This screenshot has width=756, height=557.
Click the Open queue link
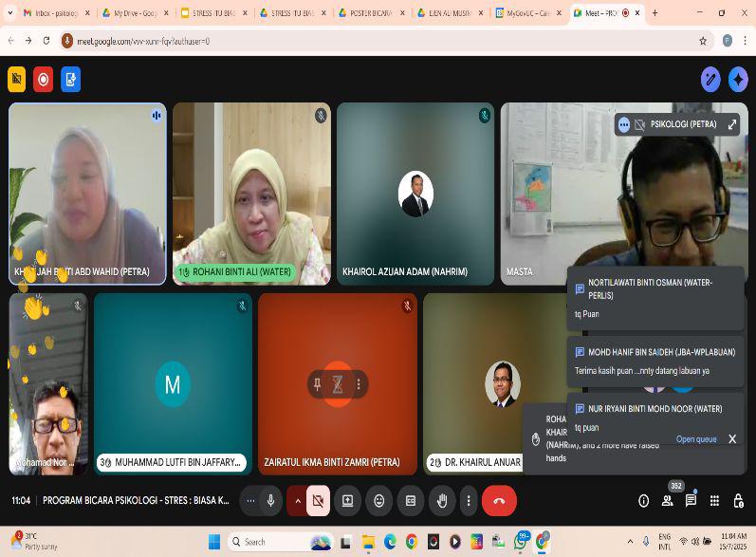coord(696,439)
